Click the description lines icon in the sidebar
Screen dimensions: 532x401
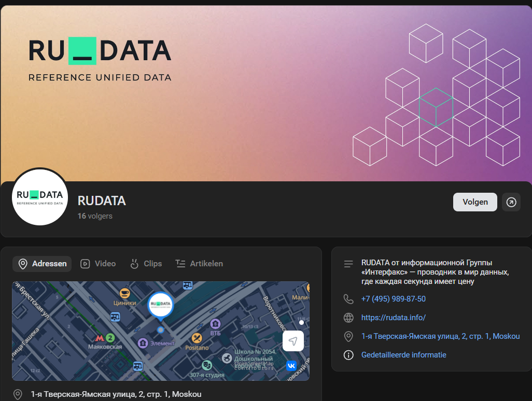pos(348,264)
